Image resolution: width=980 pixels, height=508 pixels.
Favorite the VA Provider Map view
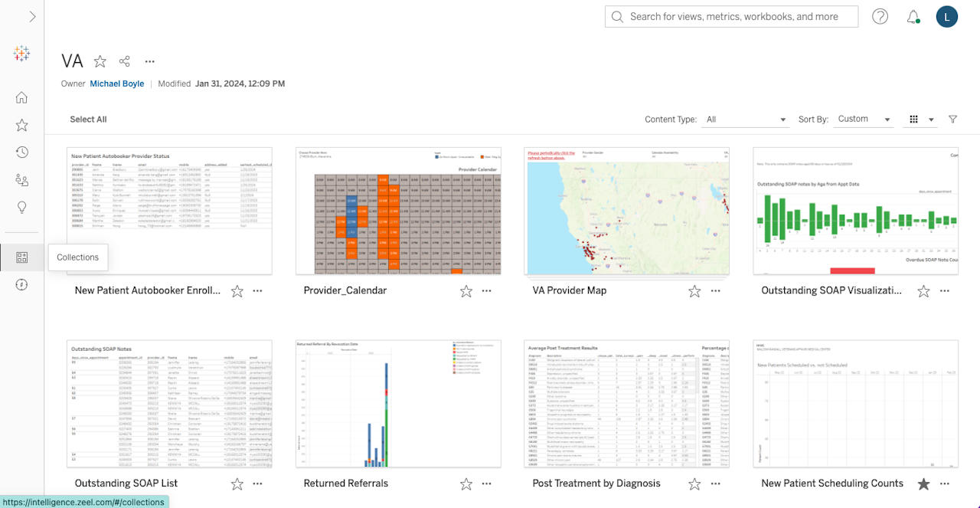coord(694,291)
